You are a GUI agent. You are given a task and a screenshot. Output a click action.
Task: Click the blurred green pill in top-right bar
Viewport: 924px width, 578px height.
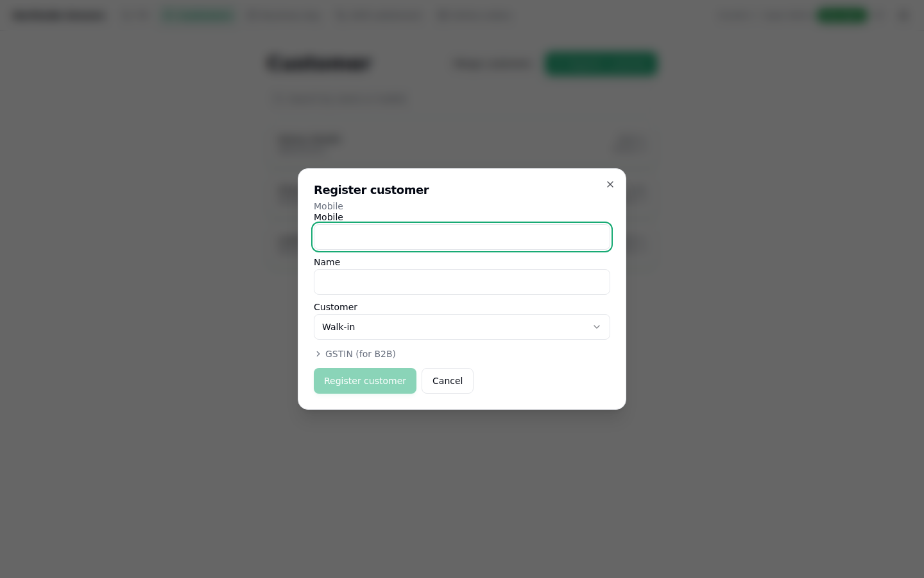[x=843, y=15]
